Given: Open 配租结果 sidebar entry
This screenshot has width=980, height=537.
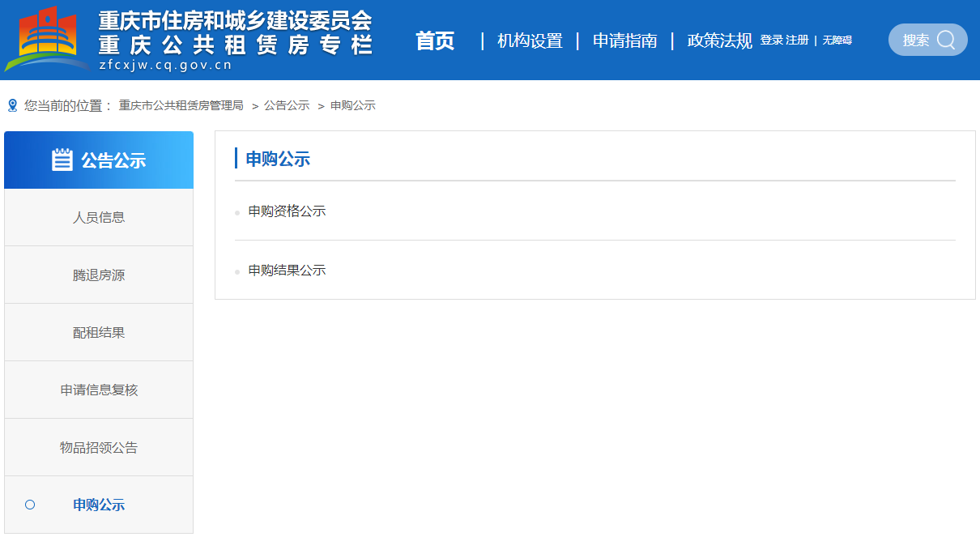Looking at the screenshot, I should (99, 333).
